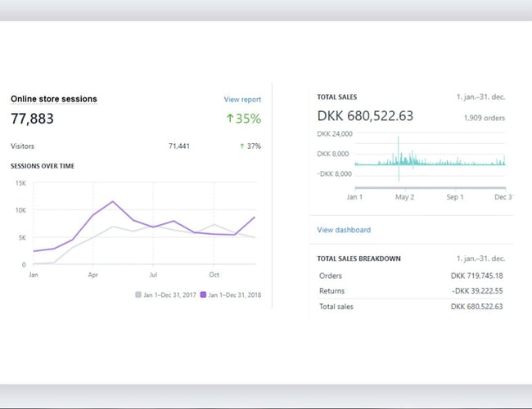Select the Jan 1–Dec 31, 2017 legend label
This screenshot has width=532, height=409.
(x=169, y=294)
